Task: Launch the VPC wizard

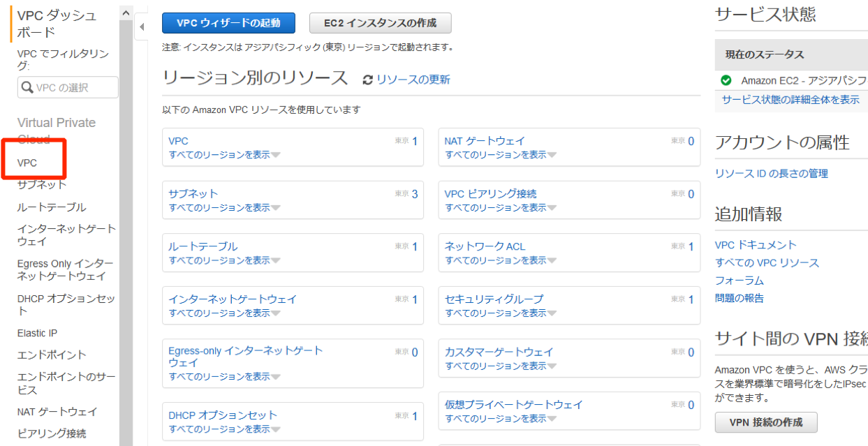Action: click(228, 23)
